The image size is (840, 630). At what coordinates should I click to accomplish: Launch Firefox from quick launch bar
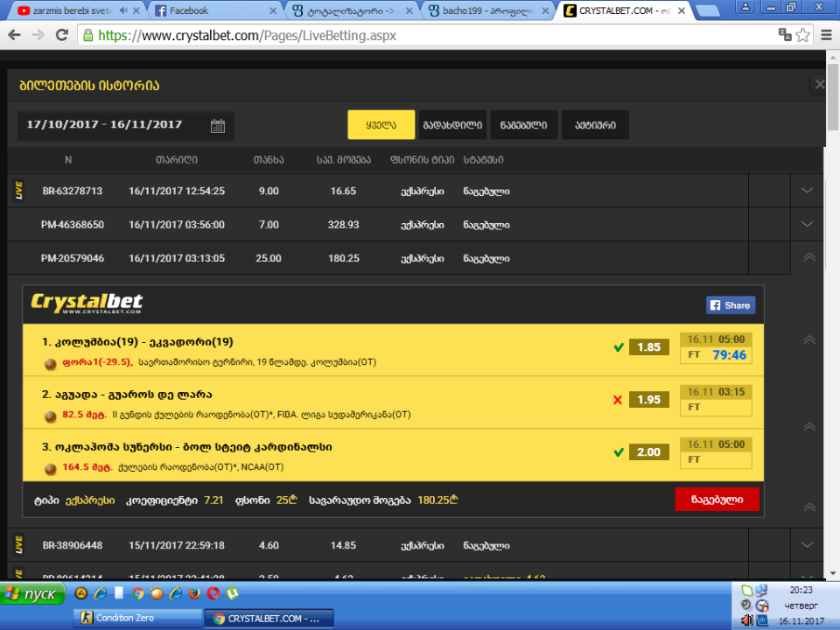point(194,593)
